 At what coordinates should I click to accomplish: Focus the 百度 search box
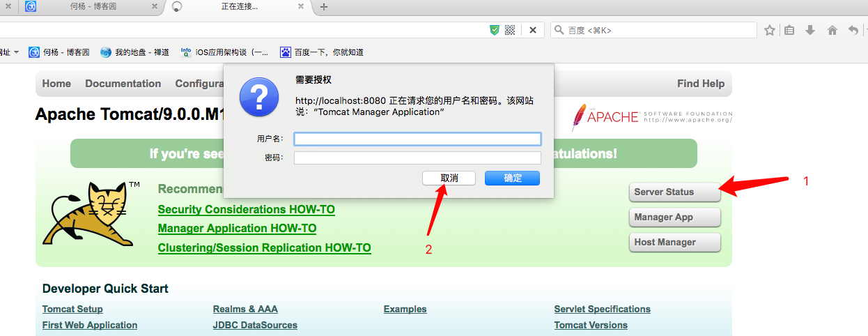click(x=653, y=30)
